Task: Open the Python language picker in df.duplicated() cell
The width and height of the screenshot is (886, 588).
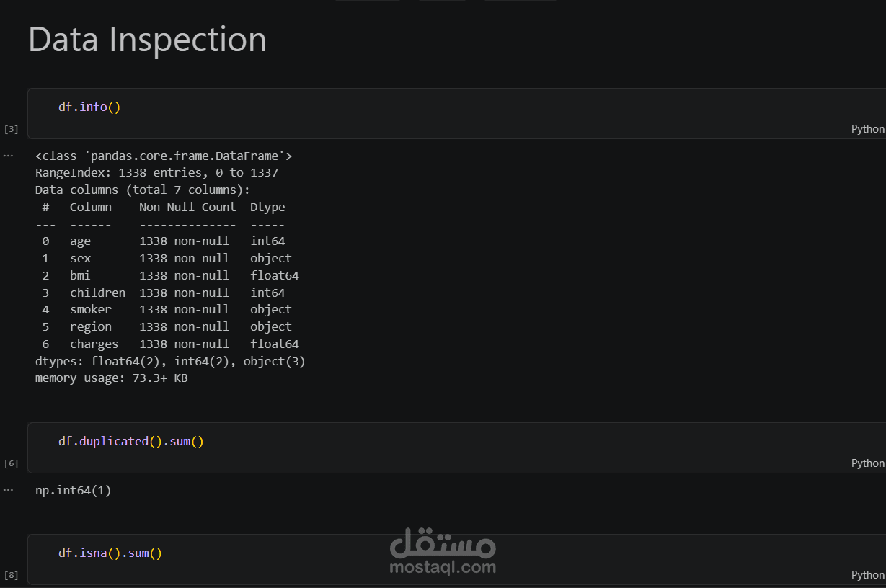Action: [867, 463]
